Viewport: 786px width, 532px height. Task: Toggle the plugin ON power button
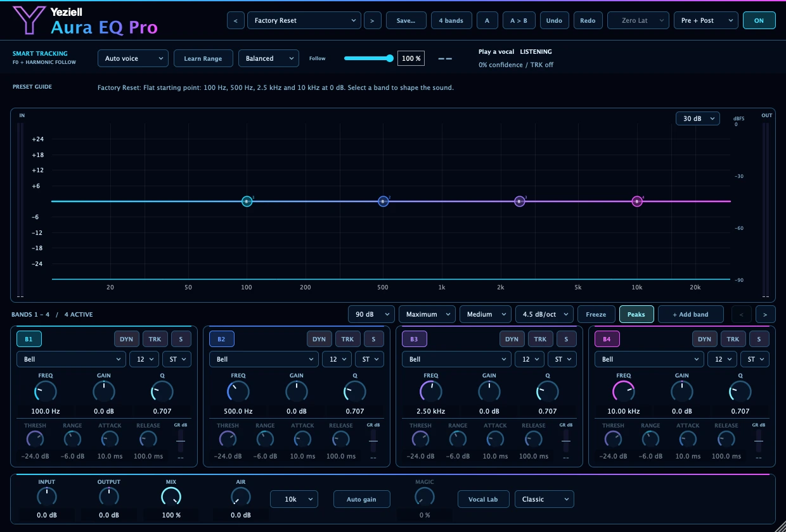(x=759, y=20)
